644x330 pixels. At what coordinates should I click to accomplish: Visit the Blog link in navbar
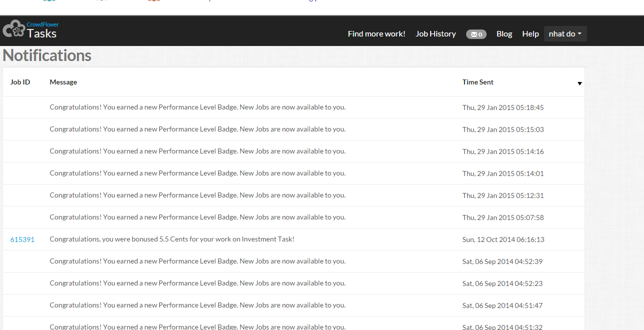click(504, 34)
